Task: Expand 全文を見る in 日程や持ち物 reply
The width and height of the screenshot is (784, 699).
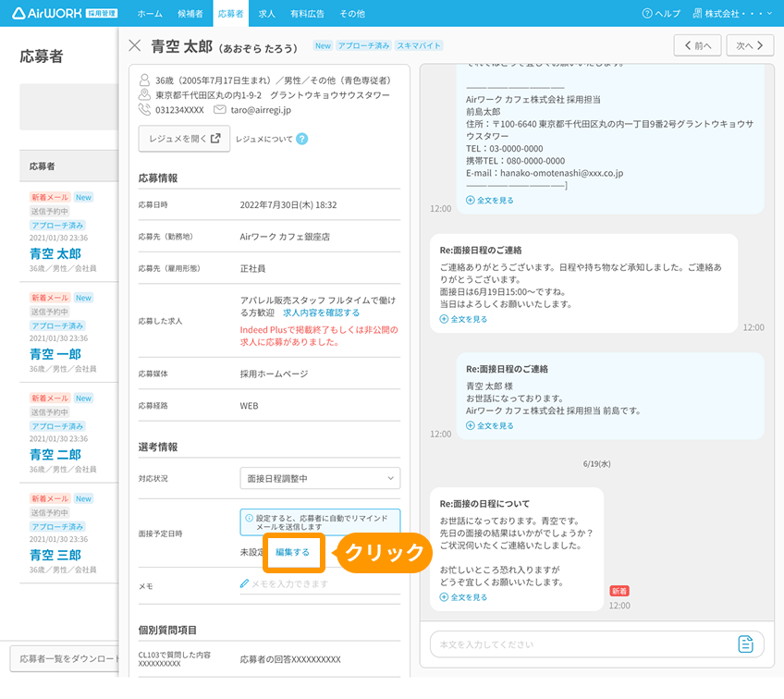Action: [x=463, y=319]
